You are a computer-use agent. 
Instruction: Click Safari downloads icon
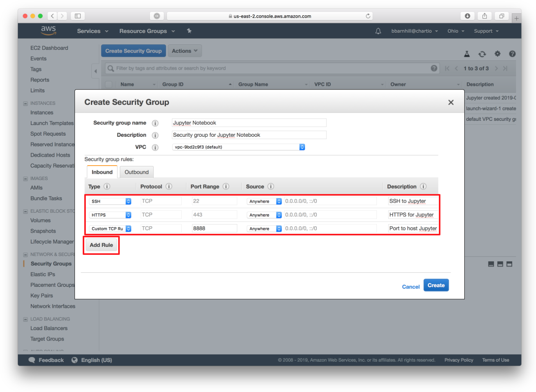coord(467,16)
